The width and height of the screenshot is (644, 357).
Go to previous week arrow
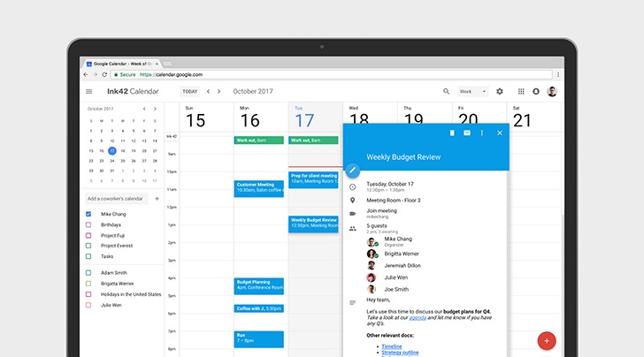point(208,92)
